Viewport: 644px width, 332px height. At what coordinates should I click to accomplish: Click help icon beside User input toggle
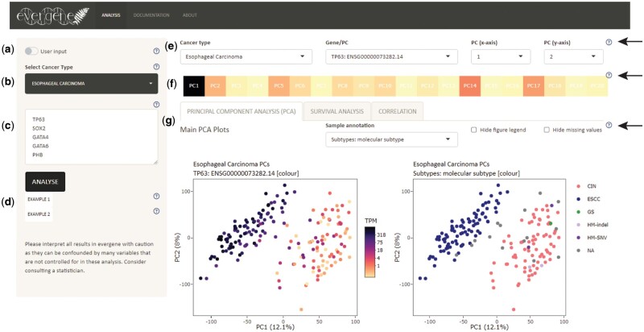tap(155, 51)
